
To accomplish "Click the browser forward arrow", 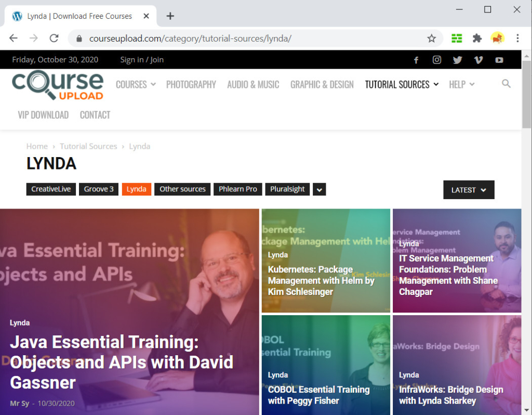I will pyautogui.click(x=34, y=38).
